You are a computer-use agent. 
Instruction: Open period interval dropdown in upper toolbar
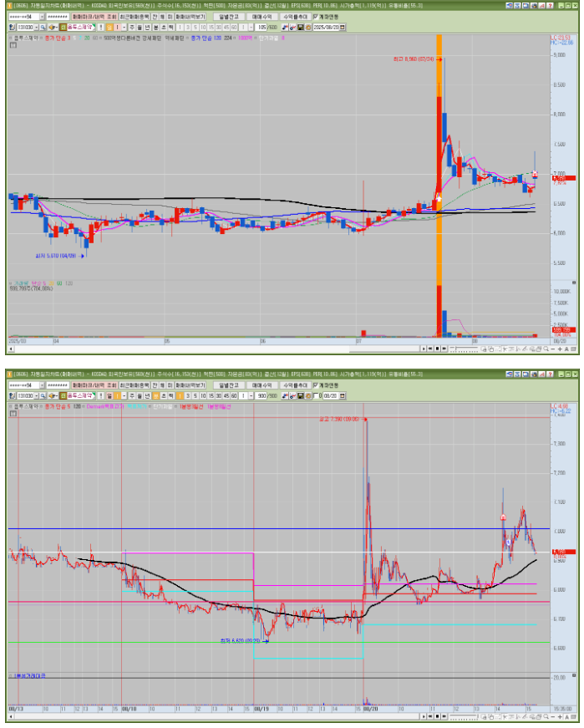pos(124,27)
